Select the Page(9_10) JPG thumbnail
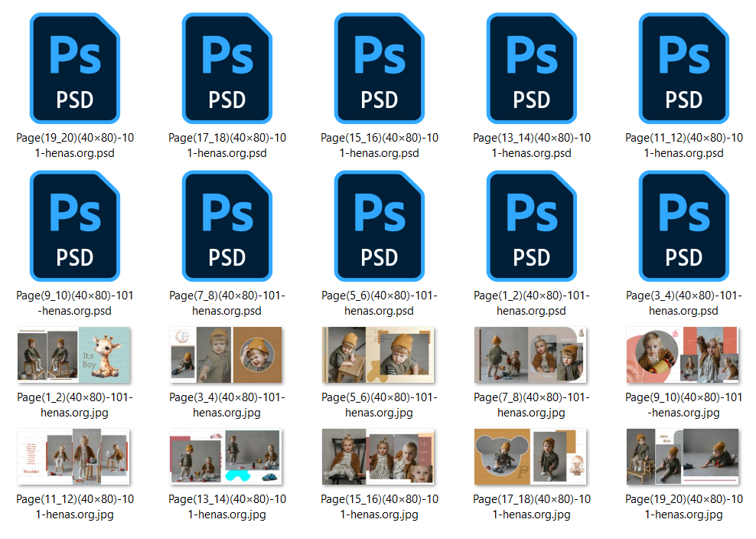Image resolution: width=756 pixels, height=539 pixels. point(683,354)
